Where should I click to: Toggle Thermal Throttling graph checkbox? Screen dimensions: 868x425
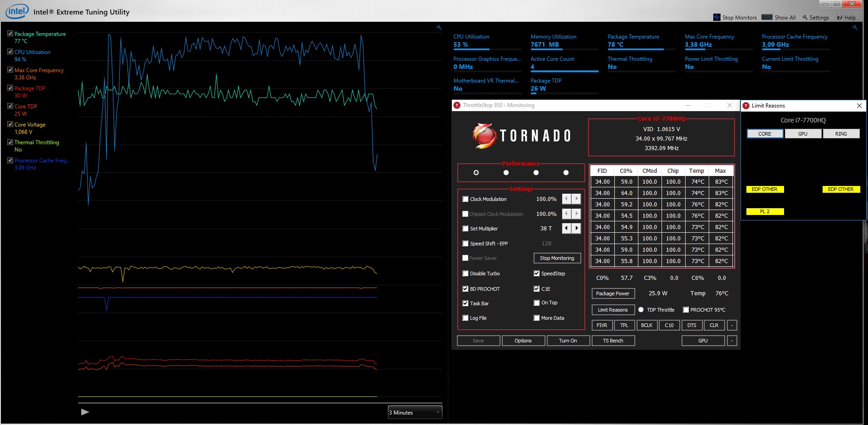pyautogui.click(x=10, y=142)
